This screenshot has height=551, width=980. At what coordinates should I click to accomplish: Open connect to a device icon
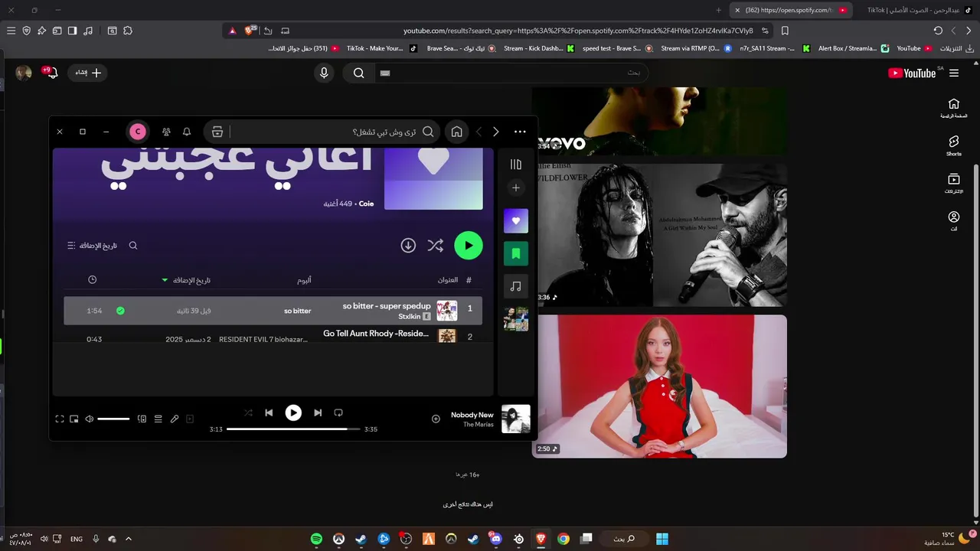142,419
